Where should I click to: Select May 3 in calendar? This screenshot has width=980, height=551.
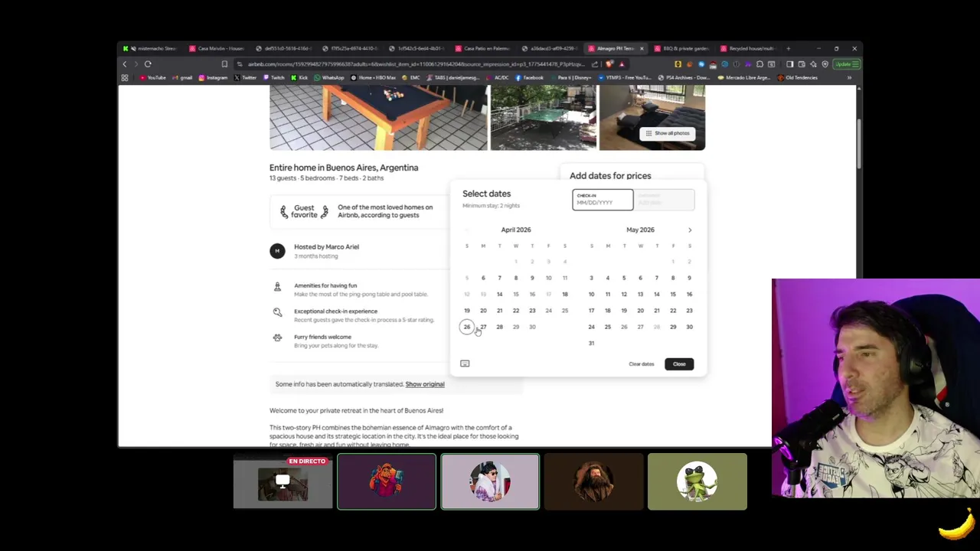click(591, 278)
